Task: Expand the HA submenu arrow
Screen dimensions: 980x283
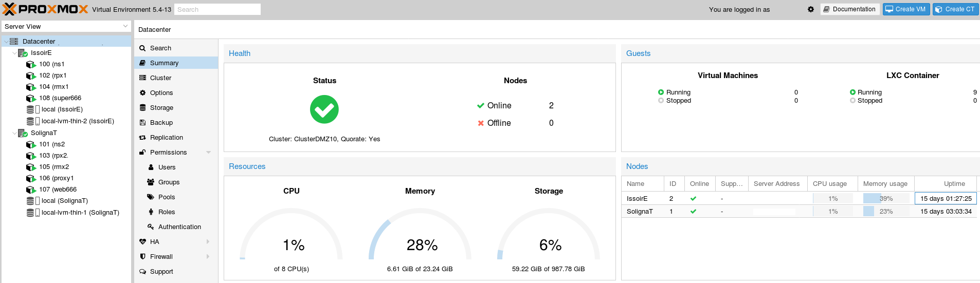Action: tap(208, 242)
